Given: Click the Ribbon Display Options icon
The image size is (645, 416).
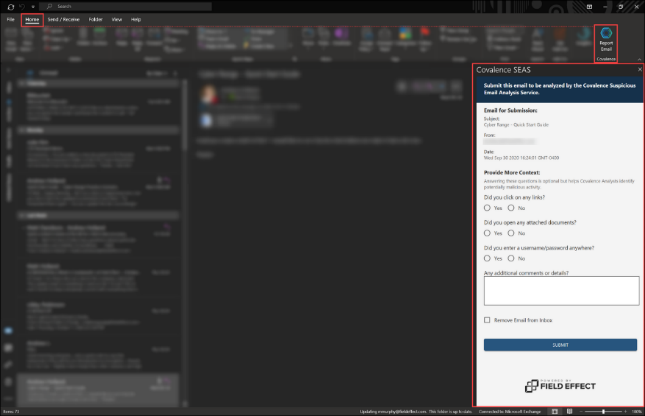Looking at the screenshot, I should (589, 7).
